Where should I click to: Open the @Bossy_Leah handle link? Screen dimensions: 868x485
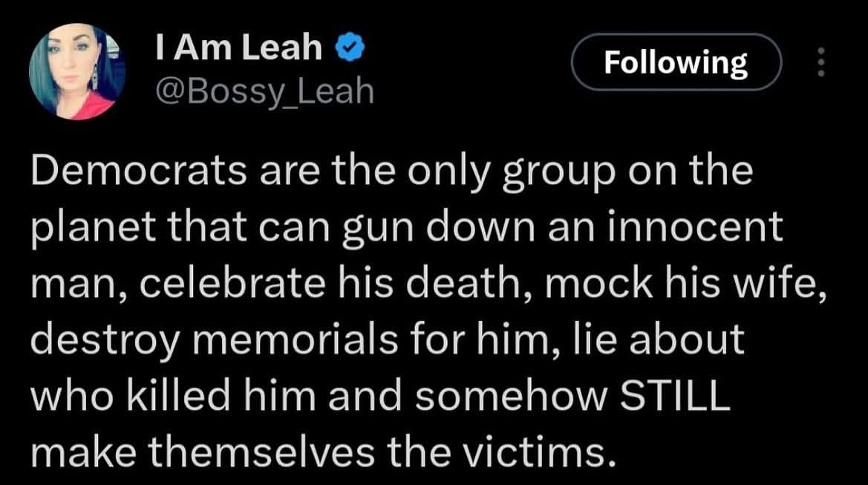tap(264, 92)
